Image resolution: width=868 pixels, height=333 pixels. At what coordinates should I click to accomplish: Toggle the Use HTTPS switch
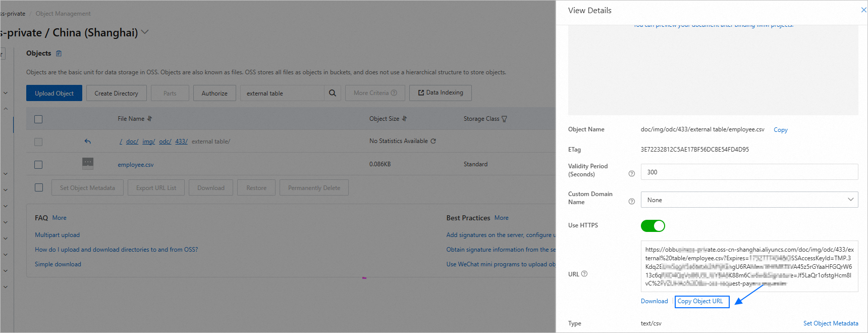pos(653,226)
